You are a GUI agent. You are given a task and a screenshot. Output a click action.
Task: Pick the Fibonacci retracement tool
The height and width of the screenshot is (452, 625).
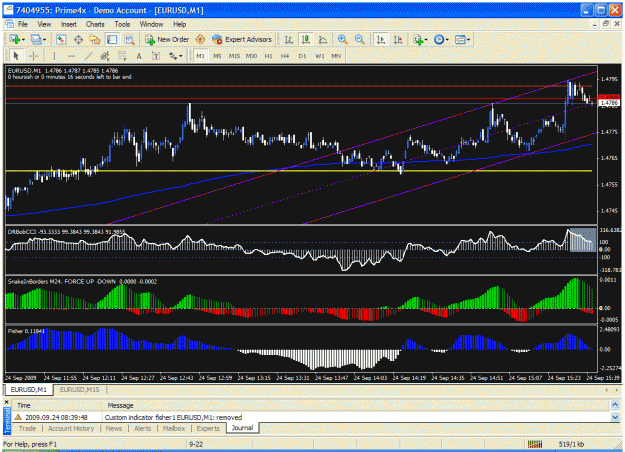pos(122,56)
